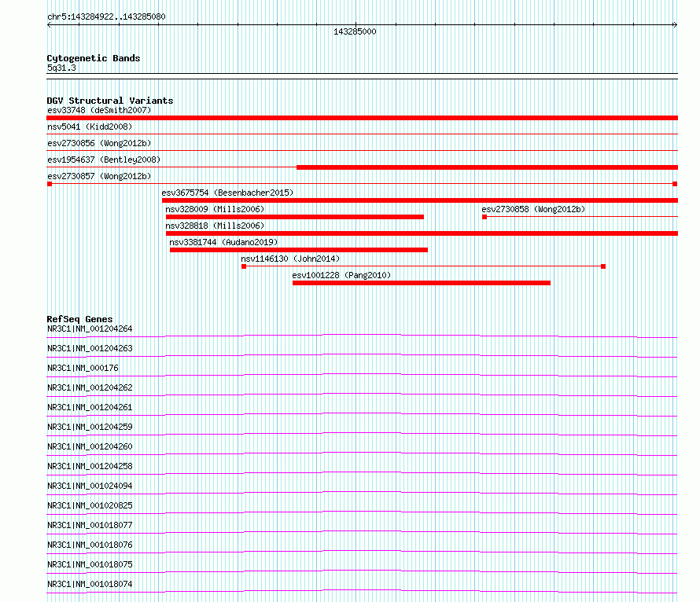Click the red bar of nsv328818

point(422,233)
